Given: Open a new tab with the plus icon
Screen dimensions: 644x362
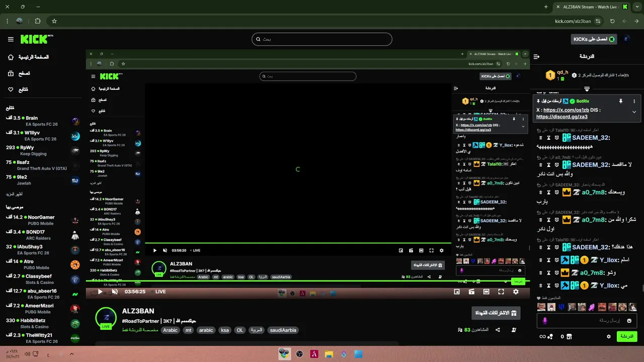Looking at the screenshot, I should [546, 7].
